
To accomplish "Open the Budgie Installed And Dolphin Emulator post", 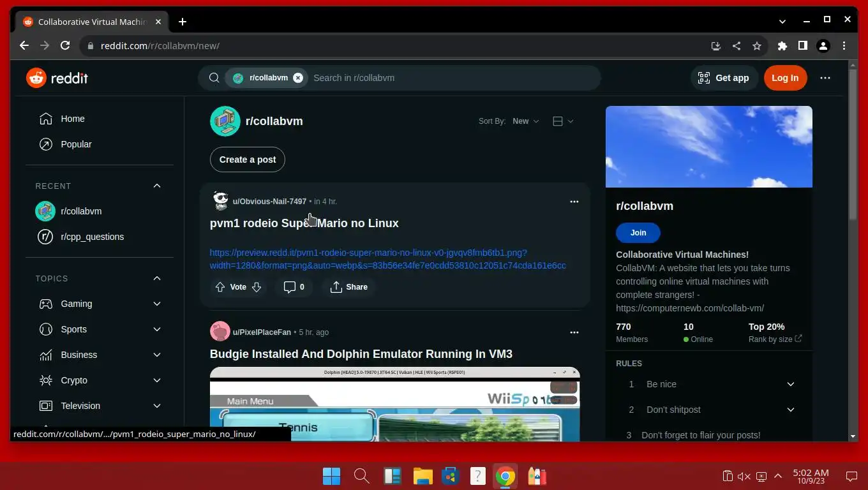I will click(361, 354).
